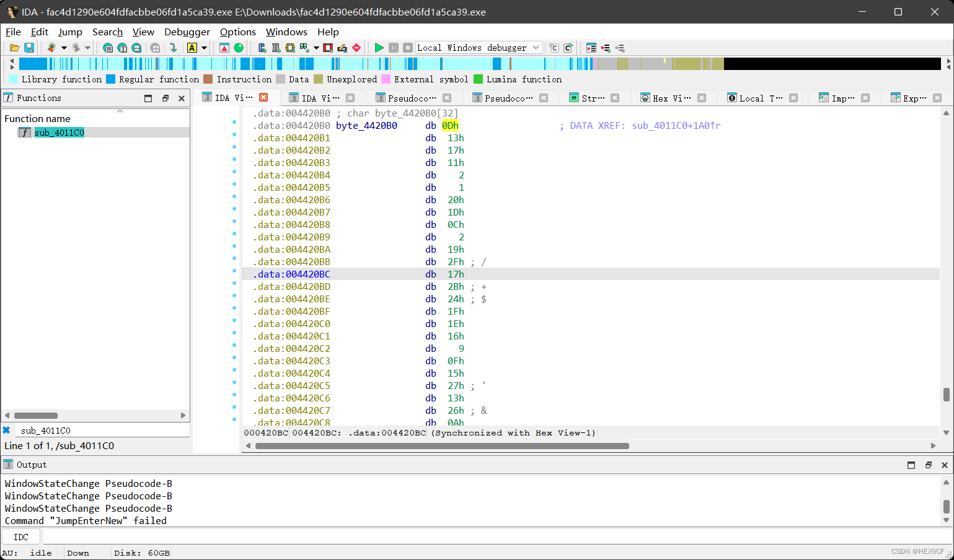Select the yellow A string conversion icon
The width and height of the screenshot is (954, 560).
(192, 48)
